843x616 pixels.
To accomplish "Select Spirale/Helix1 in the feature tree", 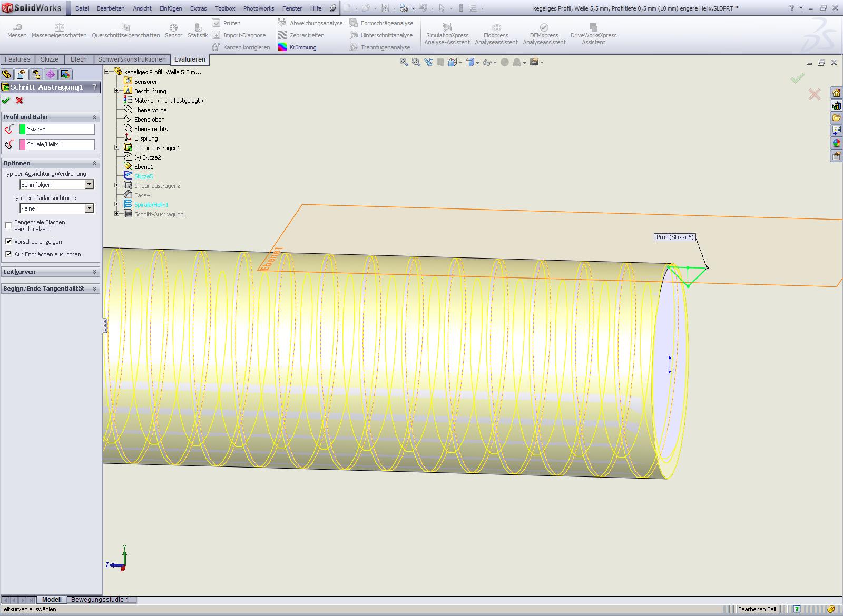I will tap(151, 205).
